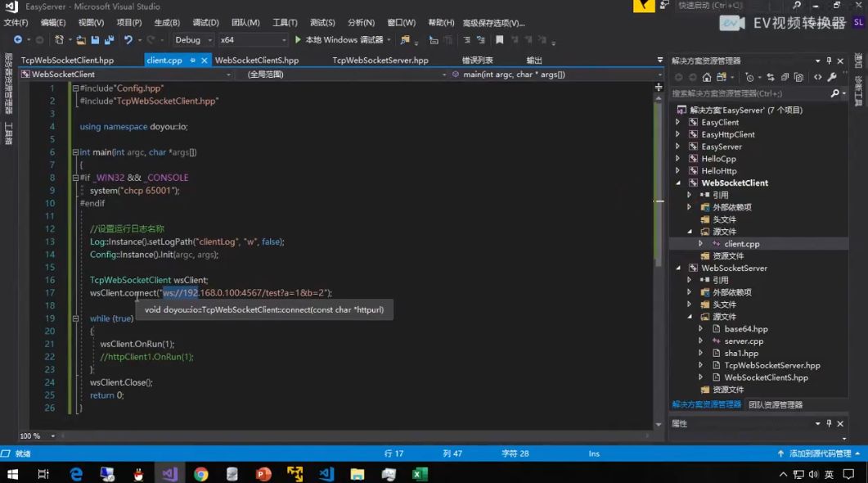
Task: Select the New Project icon on the toolbar
Action: pos(59,39)
